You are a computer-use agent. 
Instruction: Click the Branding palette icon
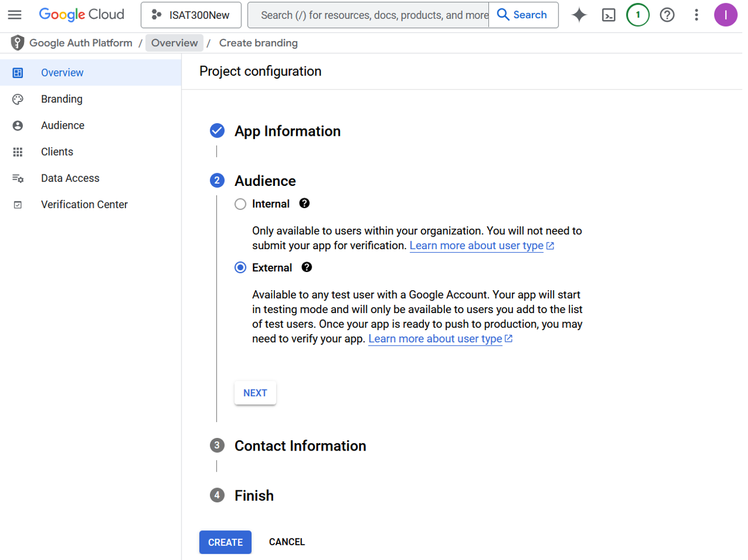click(x=18, y=99)
